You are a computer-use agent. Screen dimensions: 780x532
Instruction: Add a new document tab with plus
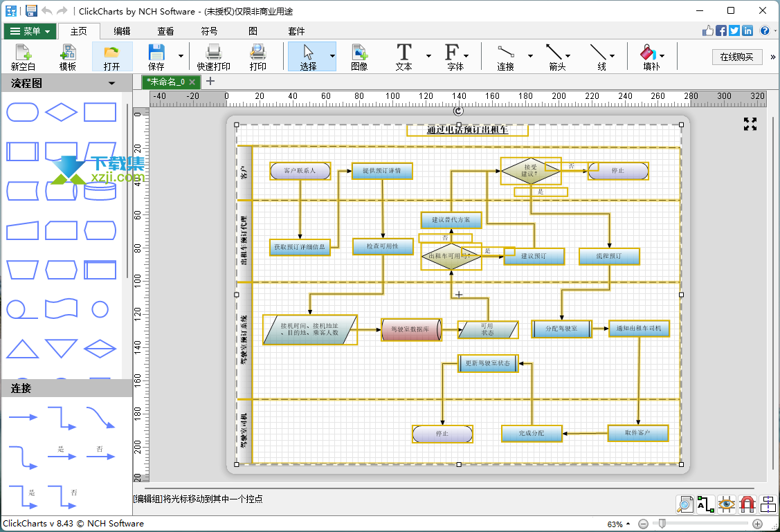pyautogui.click(x=210, y=81)
